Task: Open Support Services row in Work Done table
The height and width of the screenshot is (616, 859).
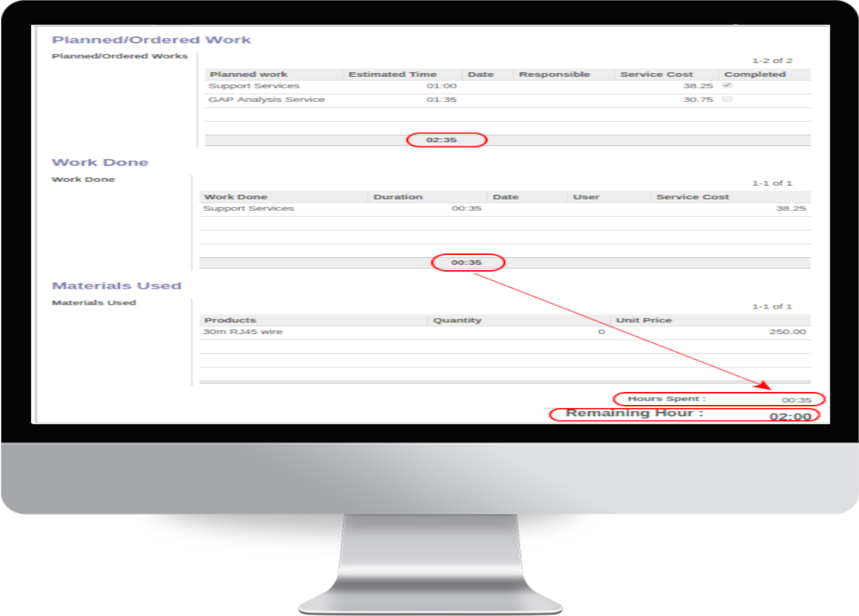Action: [x=505, y=209]
